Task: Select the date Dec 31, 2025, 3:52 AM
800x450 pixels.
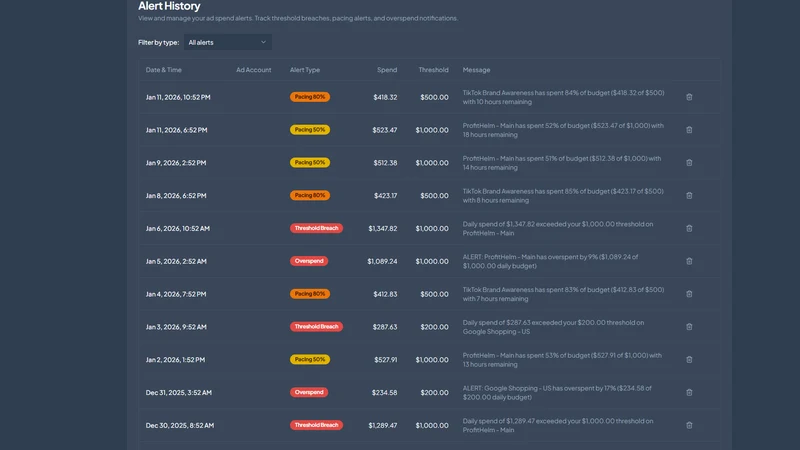Action: tap(178, 393)
